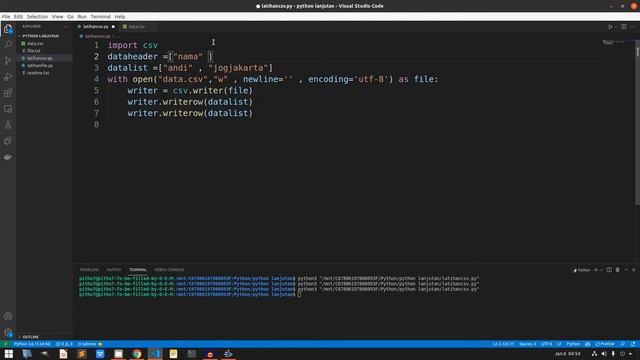Open the Run menu

82,17
